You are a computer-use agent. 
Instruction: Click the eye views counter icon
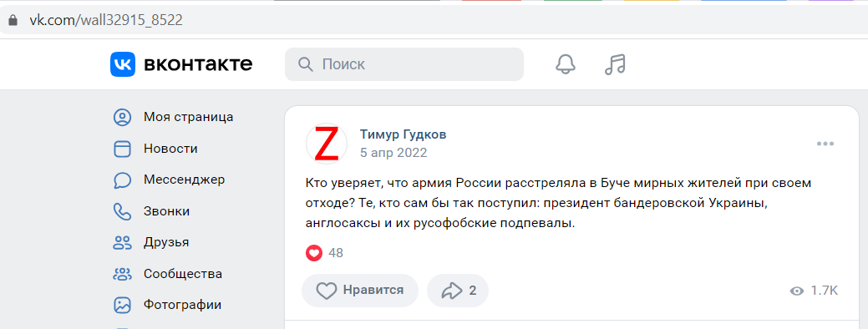pyautogui.click(x=797, y=291)
